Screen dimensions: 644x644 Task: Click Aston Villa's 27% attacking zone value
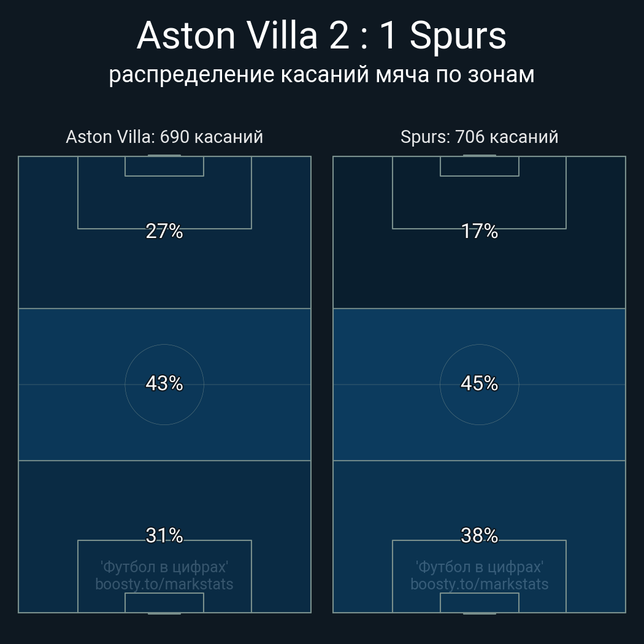tap(164, 231)
